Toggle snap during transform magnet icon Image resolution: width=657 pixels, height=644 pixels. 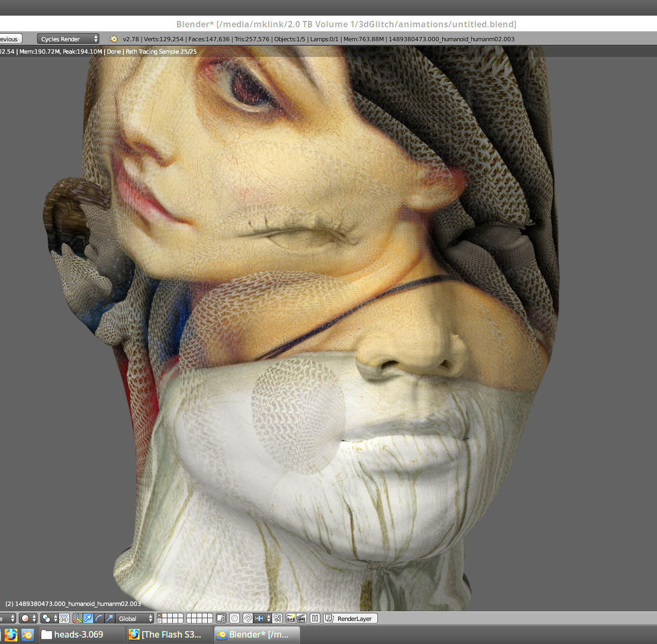(247, 618)
